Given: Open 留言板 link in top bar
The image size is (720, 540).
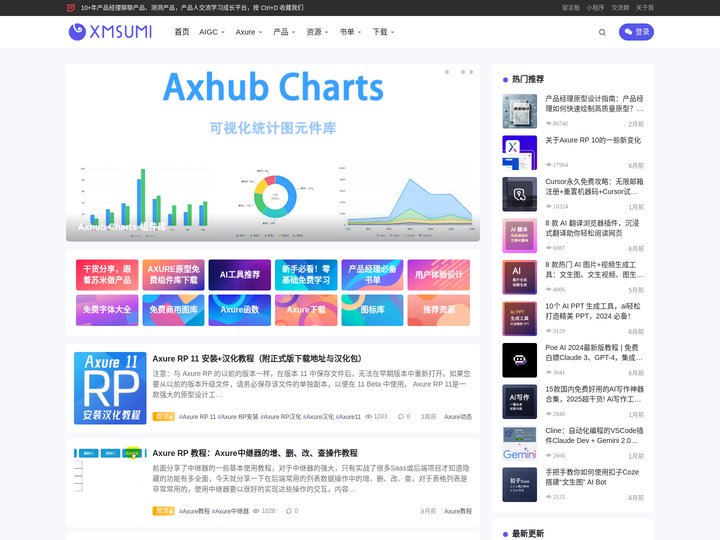Looking at the screenshot, I should [x=570, y=7].
